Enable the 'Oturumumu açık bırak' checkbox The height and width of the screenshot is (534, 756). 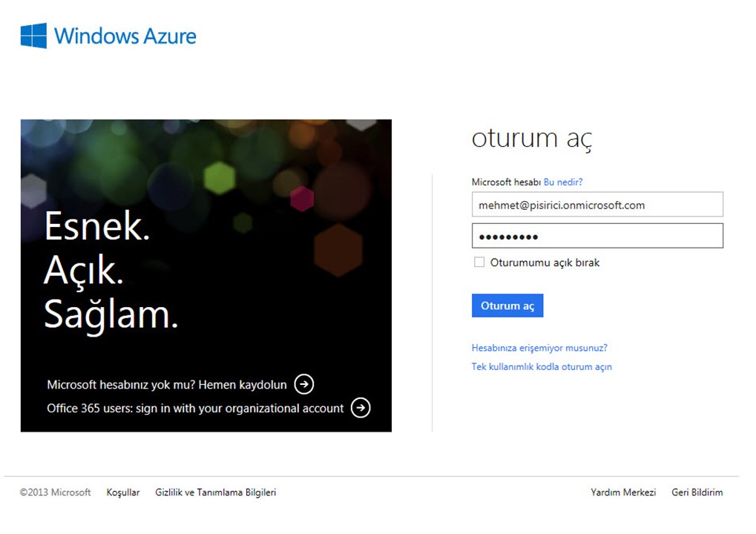point(479,263)
